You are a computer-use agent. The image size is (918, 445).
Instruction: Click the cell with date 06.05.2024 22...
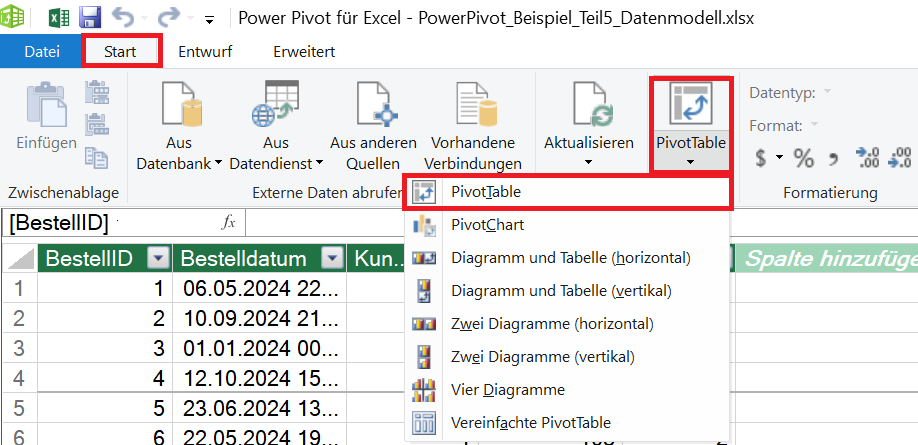(x=260, y=289)
